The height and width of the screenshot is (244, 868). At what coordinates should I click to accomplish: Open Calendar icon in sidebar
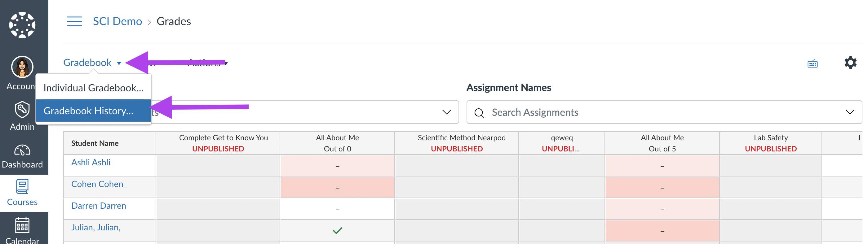[22, 225]
